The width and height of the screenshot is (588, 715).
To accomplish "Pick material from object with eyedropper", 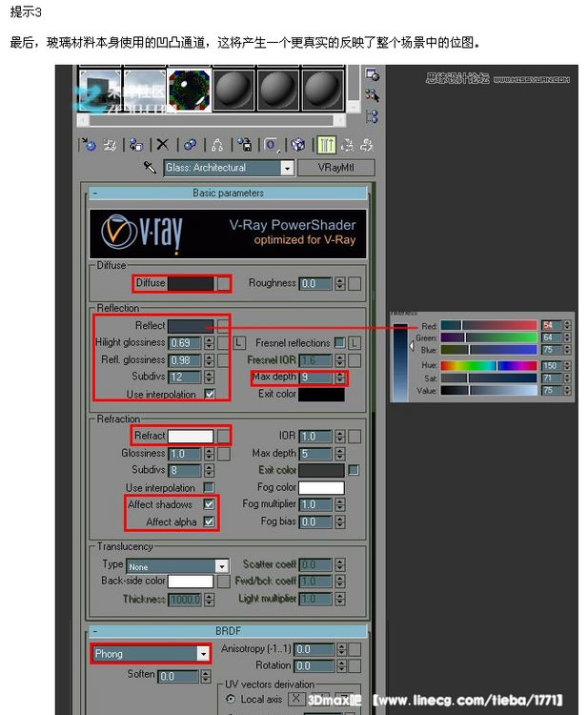I will click(x=150, y=168).
